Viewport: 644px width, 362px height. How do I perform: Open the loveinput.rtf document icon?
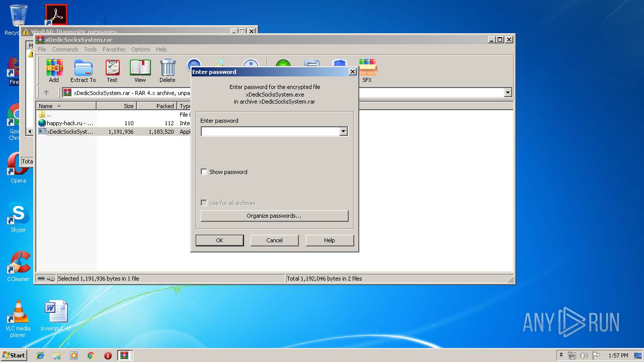coord(56,316)
